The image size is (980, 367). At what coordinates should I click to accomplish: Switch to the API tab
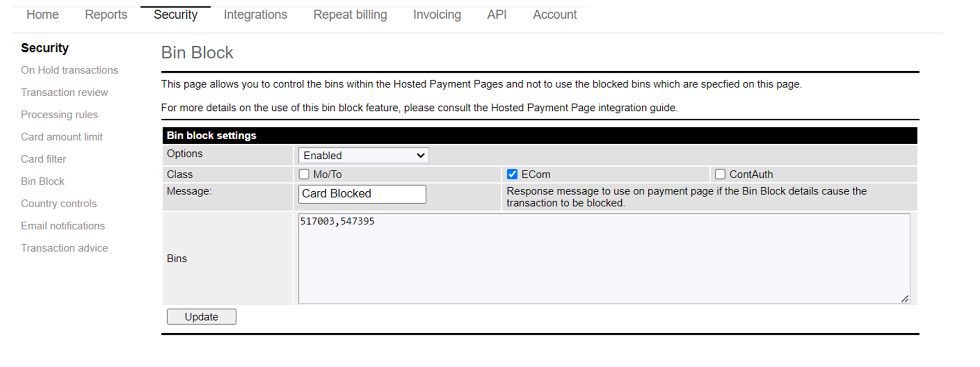497,15
